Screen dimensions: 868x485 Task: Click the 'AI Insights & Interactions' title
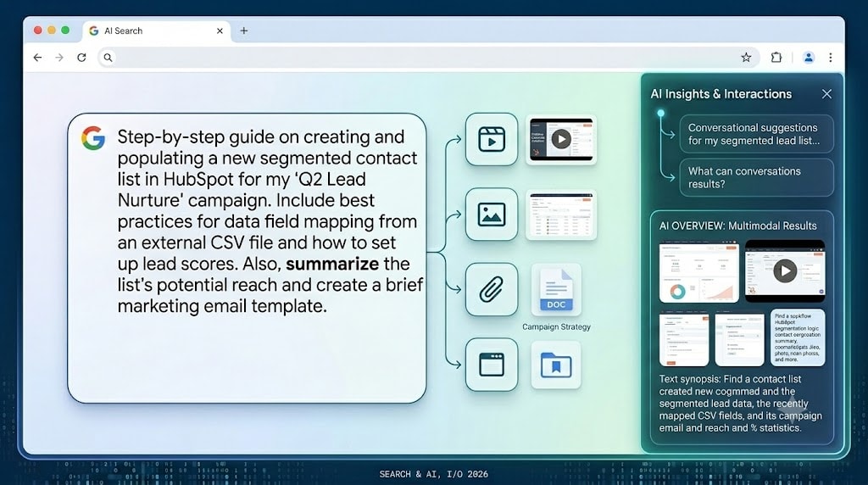721,94
